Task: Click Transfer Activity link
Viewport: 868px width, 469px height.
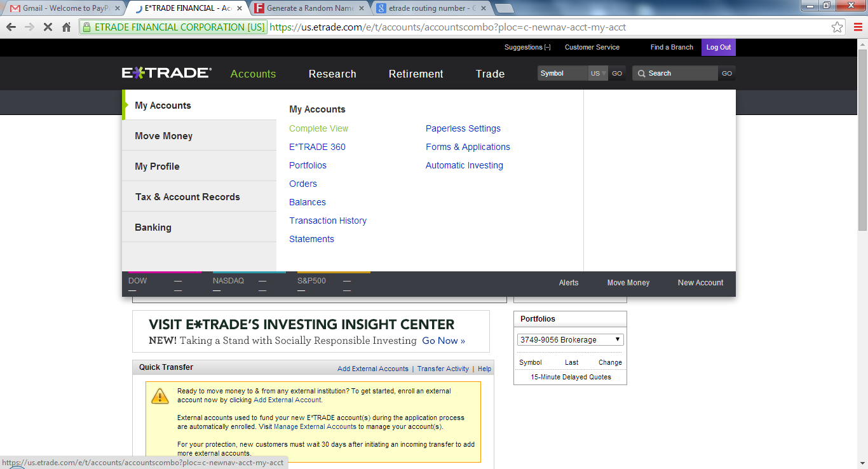Action: point(443,369)
